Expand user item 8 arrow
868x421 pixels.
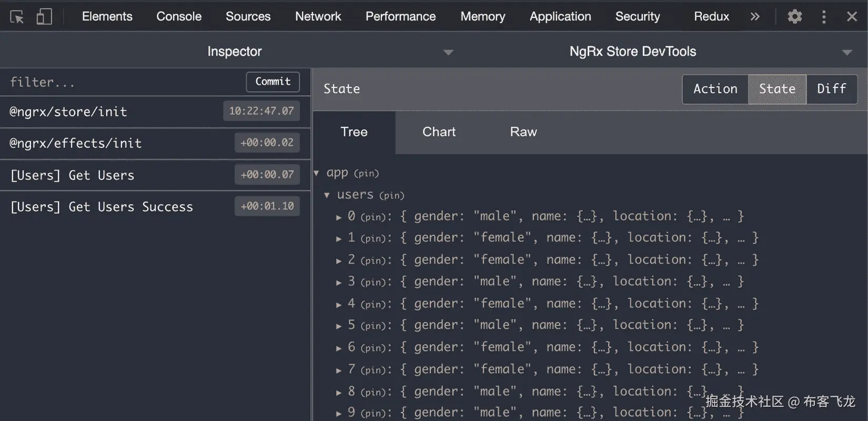click(x=339, y=393)
